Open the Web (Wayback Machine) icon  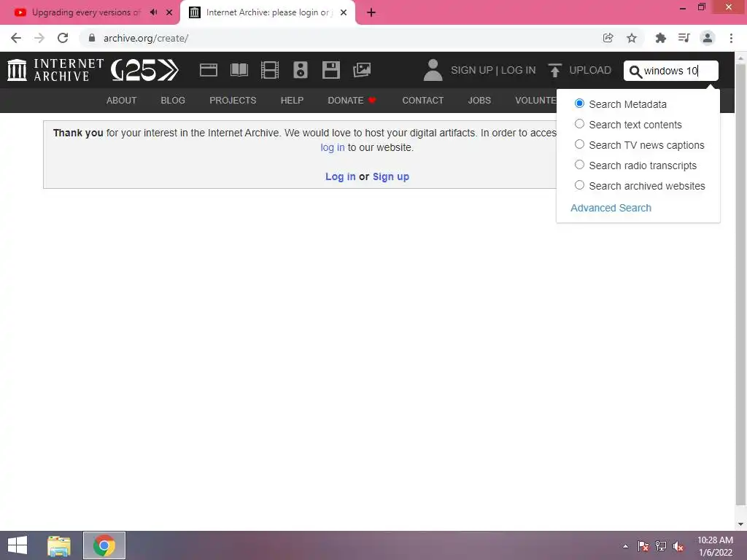click(208, 70)
